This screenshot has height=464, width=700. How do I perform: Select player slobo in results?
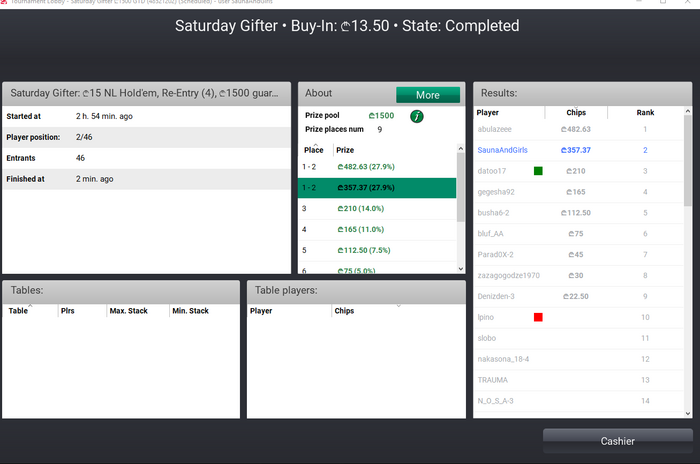579,338
